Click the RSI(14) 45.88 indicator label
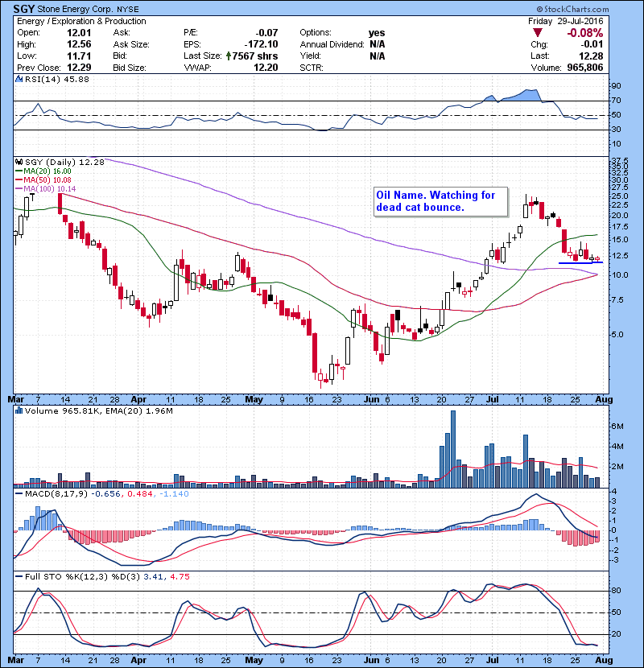Image resolution: width=644 pixels, height=668 pixels. (x=56, y=79)
